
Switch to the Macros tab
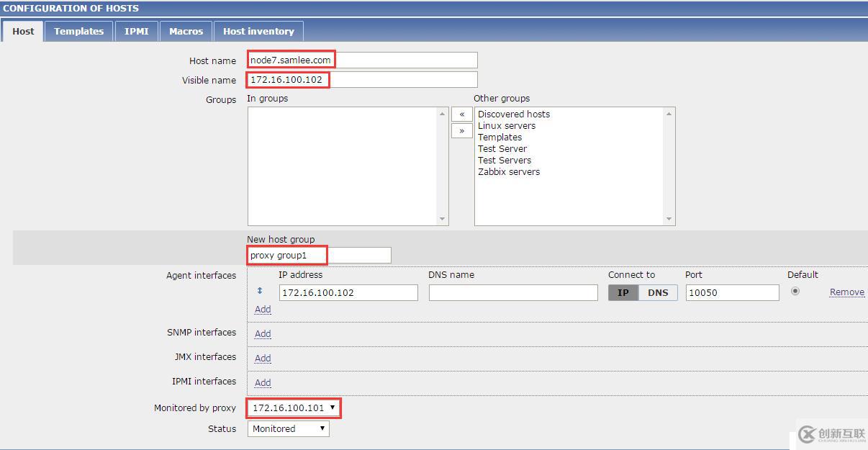tap(186, 31)
